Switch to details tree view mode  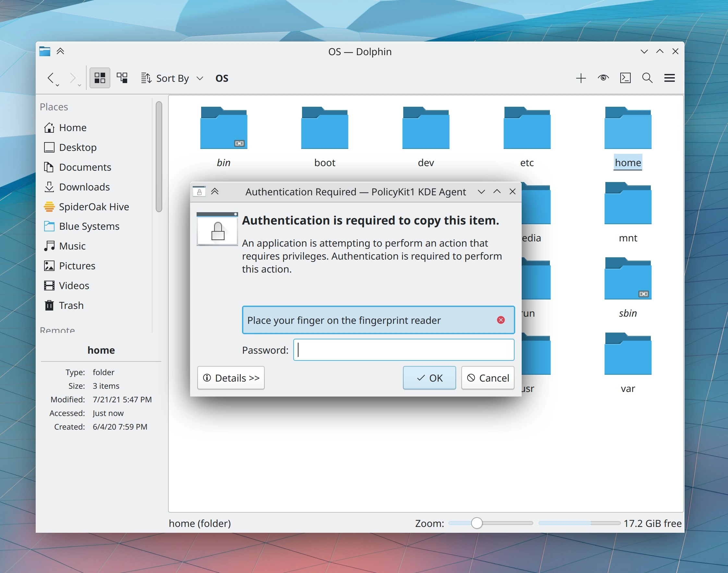[122, 78]
